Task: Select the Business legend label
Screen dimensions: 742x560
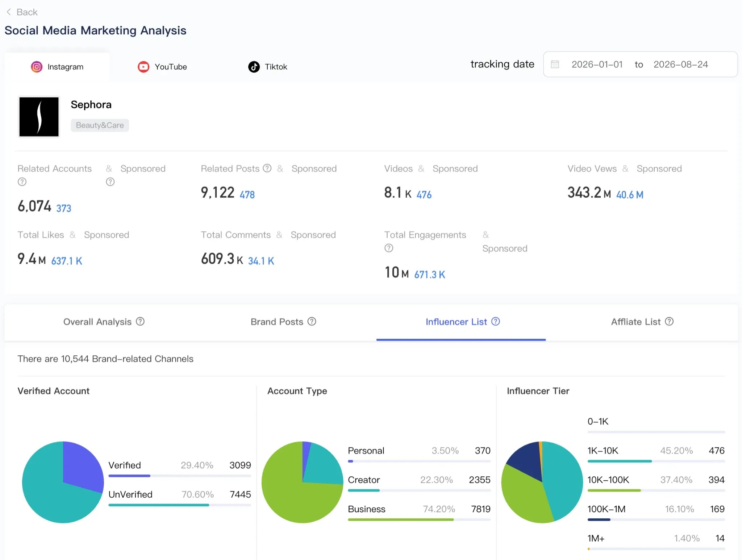Action: 367,509
